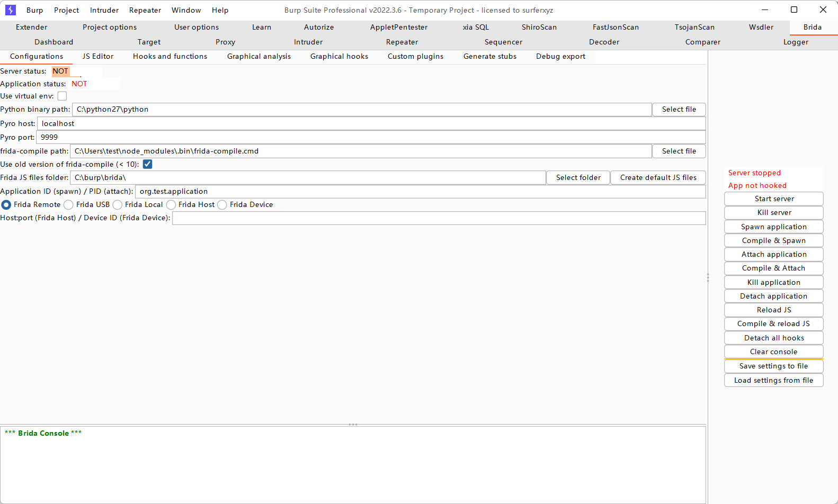
Task: Uncheck Use old version of frida-compile
Action: point(147,164)
